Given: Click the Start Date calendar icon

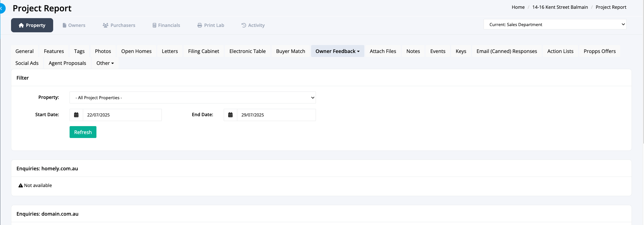Looking at the screenshot, I should [76, 115].
